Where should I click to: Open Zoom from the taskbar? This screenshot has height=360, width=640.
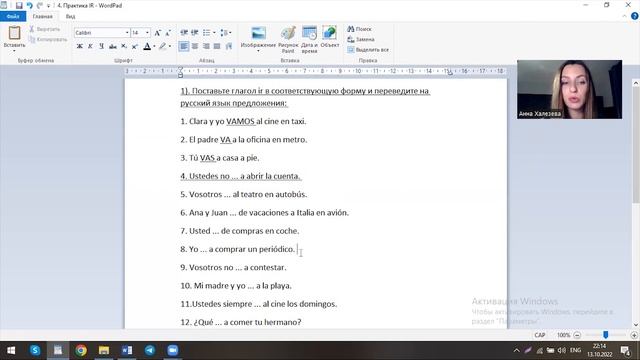[173, 350]
